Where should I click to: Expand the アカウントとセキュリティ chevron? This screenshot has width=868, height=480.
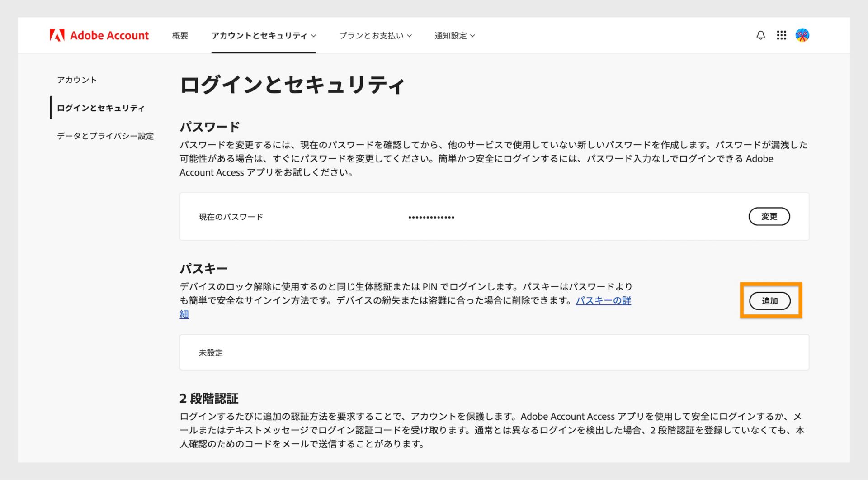point(314,36)
